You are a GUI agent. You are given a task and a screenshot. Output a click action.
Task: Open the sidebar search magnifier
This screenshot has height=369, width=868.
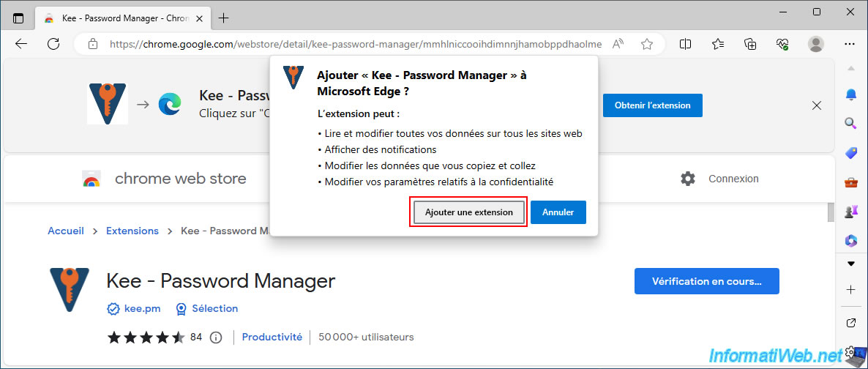coord(850,123)
